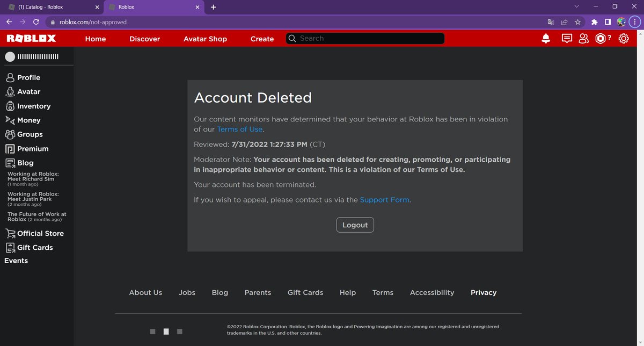The width and height of the screenshot is (644, 346).
Task: Open the chat messages icon
Action: pos(567,39)
